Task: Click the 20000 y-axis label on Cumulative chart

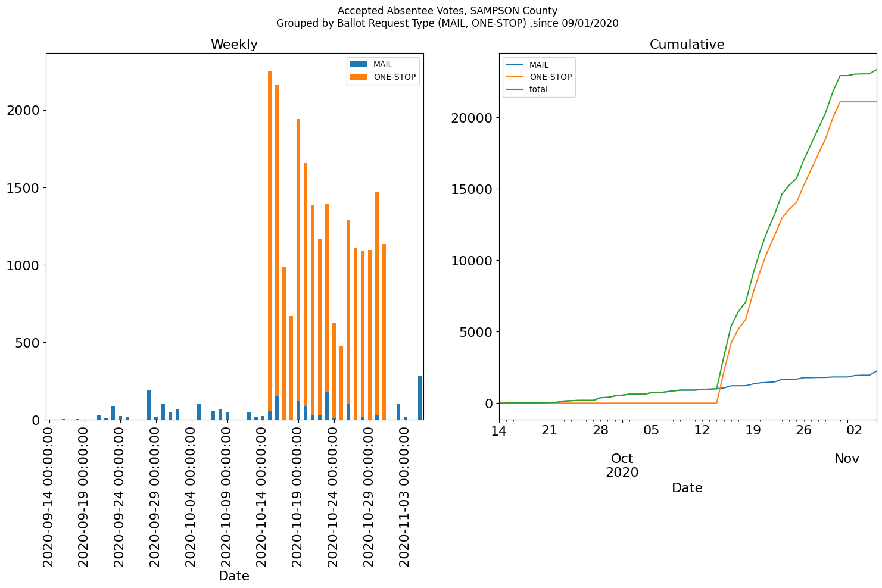Action: (472, 118)
